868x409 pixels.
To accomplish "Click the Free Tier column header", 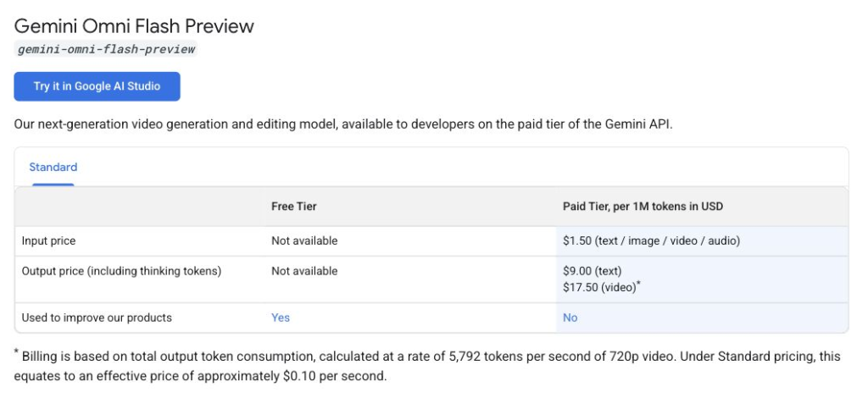I will pyautogui.click(x=294, y=206).
